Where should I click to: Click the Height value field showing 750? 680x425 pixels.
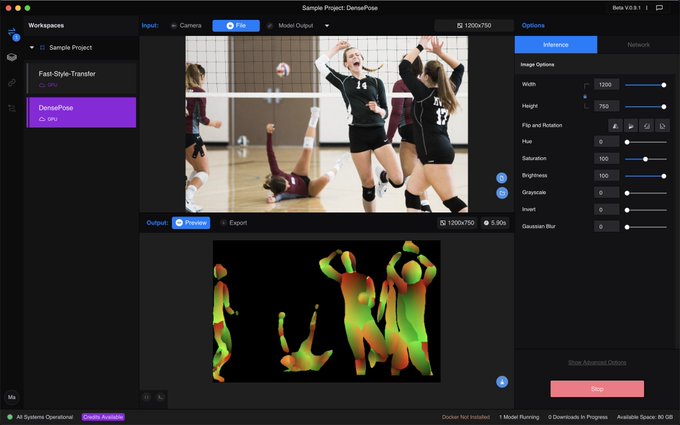606,106
